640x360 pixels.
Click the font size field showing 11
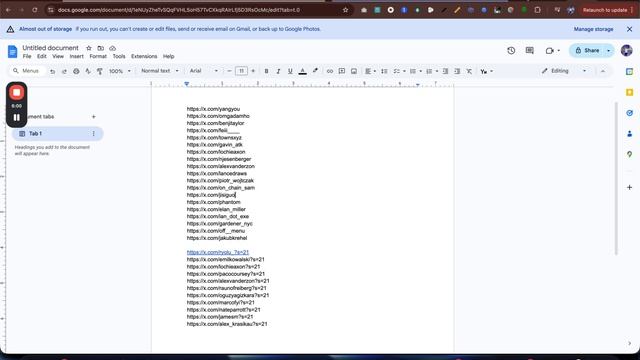tap(241, 71)
